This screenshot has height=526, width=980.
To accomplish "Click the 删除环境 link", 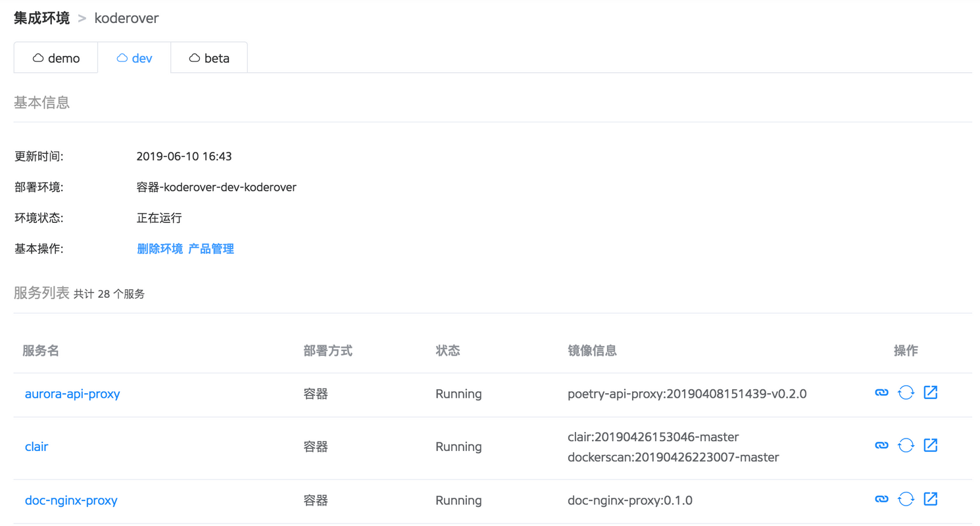I will [160, 249].
